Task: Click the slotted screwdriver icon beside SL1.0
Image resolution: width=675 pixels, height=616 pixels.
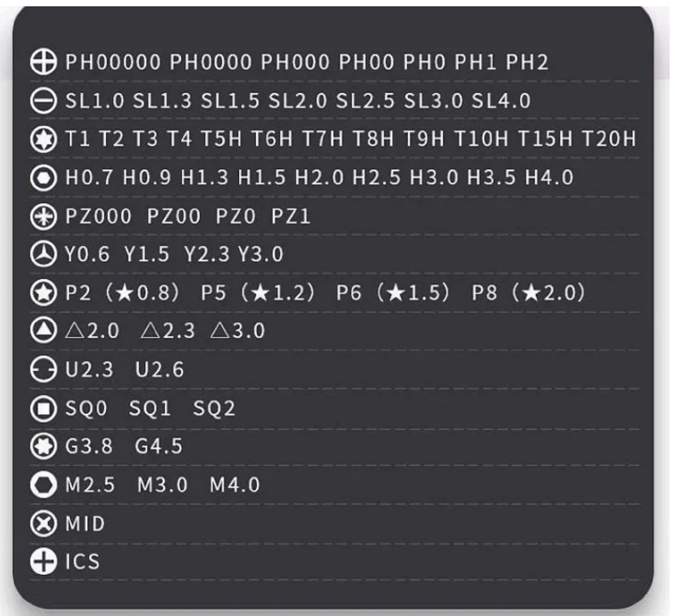Action: (x=43, y=101)
